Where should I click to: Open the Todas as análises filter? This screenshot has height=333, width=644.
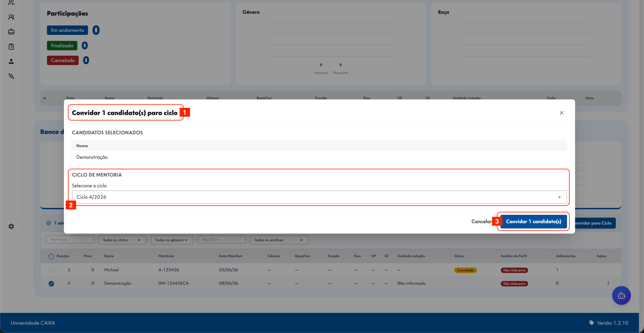pyautogui.click(x=279, y=240)
